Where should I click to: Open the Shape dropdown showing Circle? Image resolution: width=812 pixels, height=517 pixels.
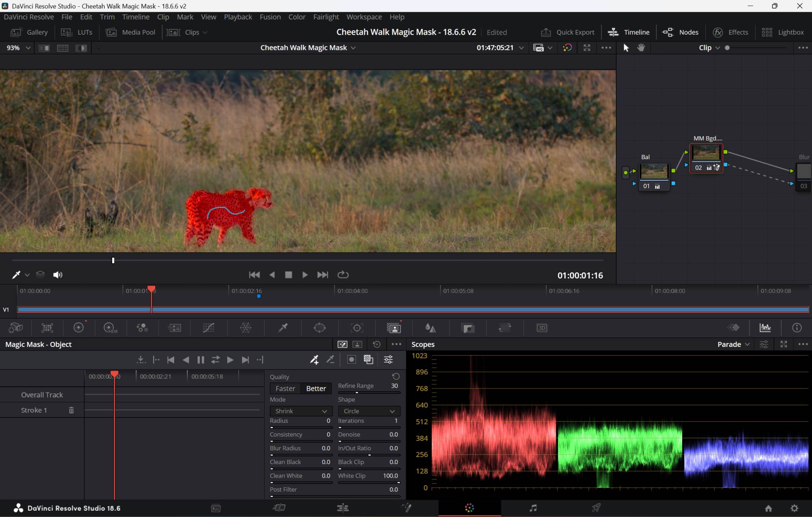click(369, 411)
